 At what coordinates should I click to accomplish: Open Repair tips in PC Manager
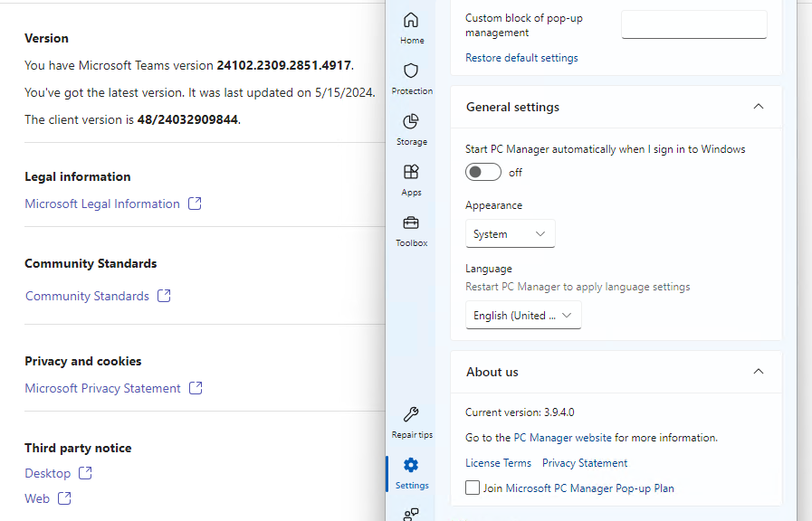(411, 422)
